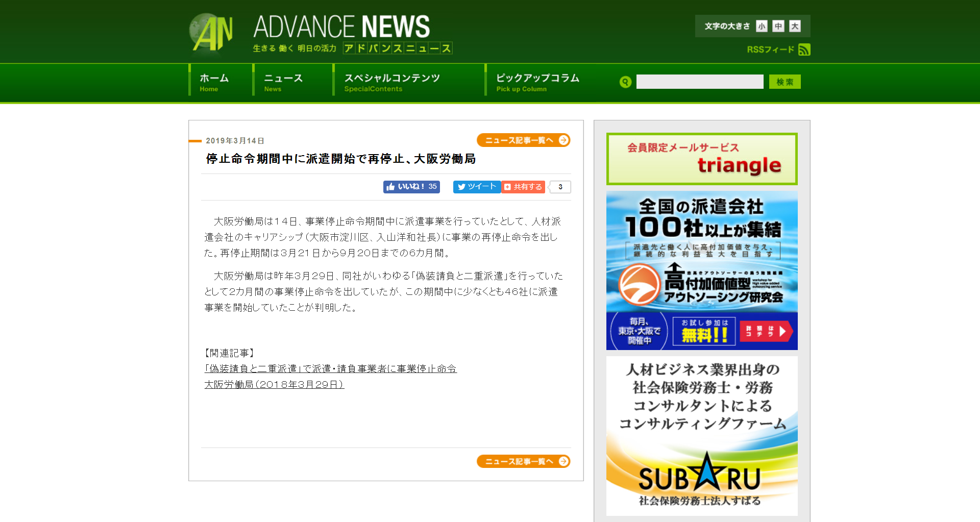Click the share count bubble showing 3
Screen dimensions: 980x522
click(x=560, y=187)
